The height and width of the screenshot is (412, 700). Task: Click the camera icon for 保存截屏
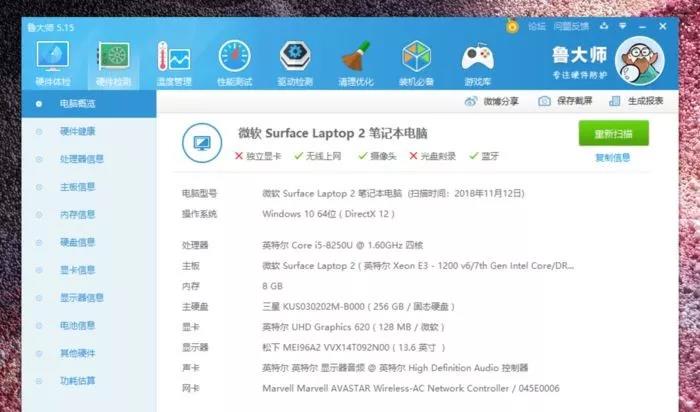tap(544, 101)
